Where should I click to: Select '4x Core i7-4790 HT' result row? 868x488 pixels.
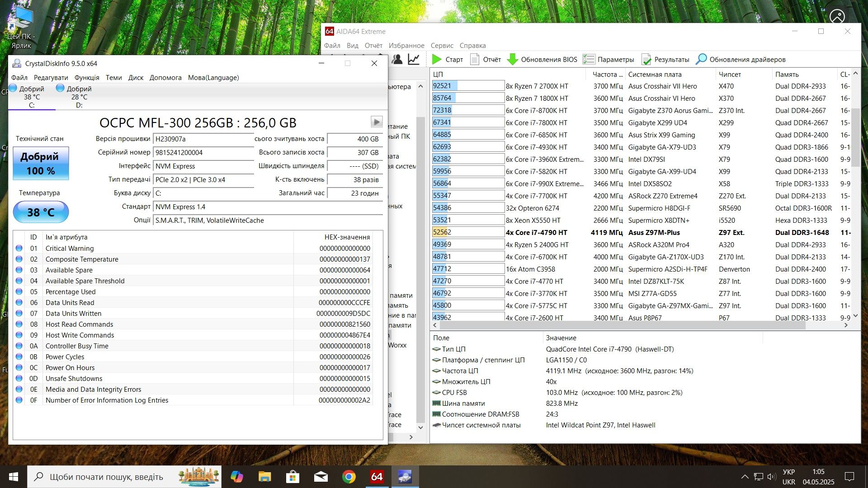(x=641, y=232)
